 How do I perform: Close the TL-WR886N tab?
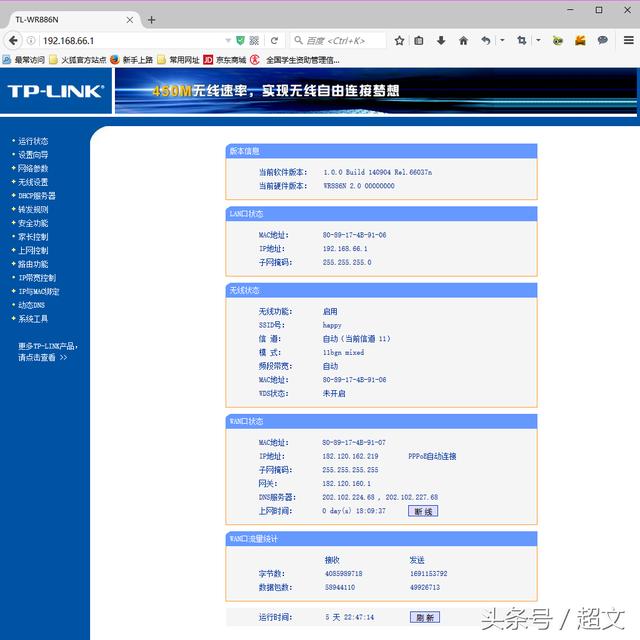click(x=130, y=20)
